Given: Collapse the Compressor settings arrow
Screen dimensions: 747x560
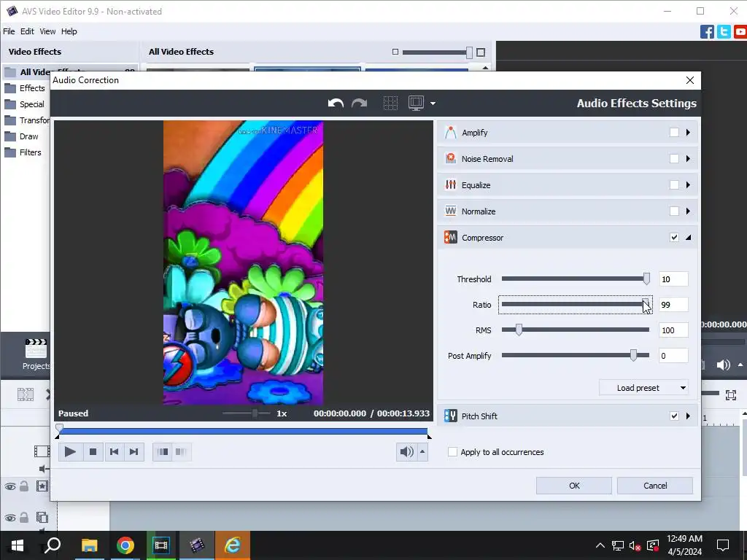Looking at the screenshot, I should (x=689, y=238).
